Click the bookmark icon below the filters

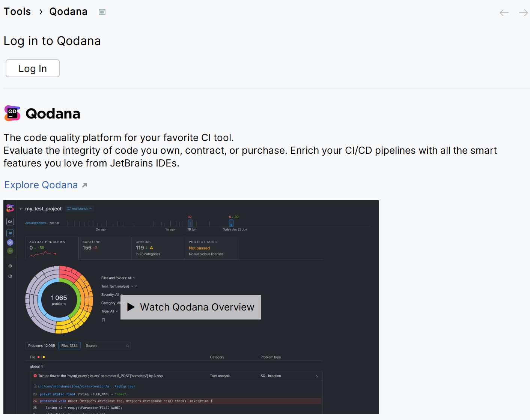[104, 319]
